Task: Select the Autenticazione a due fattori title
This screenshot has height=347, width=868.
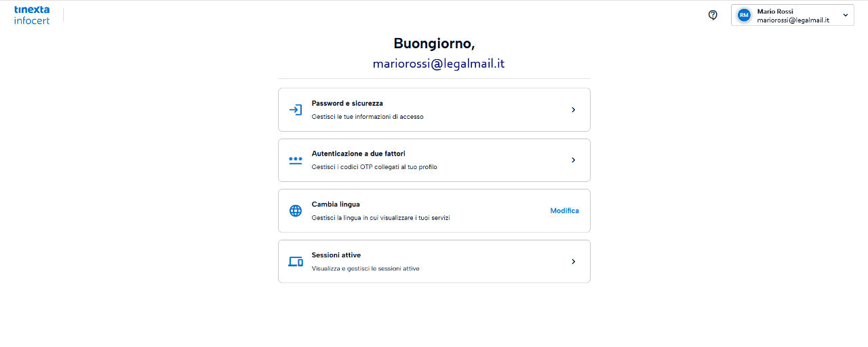Action: point(358,153)
